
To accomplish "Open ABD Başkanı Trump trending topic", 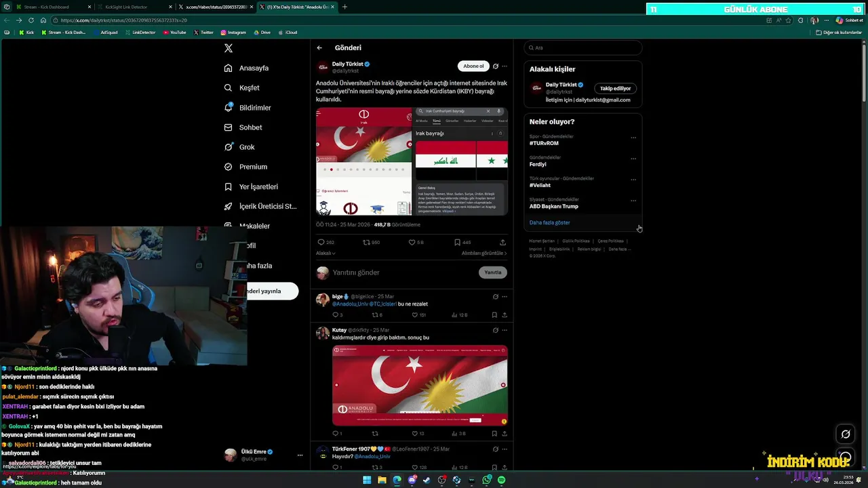I will pos(554,206).
